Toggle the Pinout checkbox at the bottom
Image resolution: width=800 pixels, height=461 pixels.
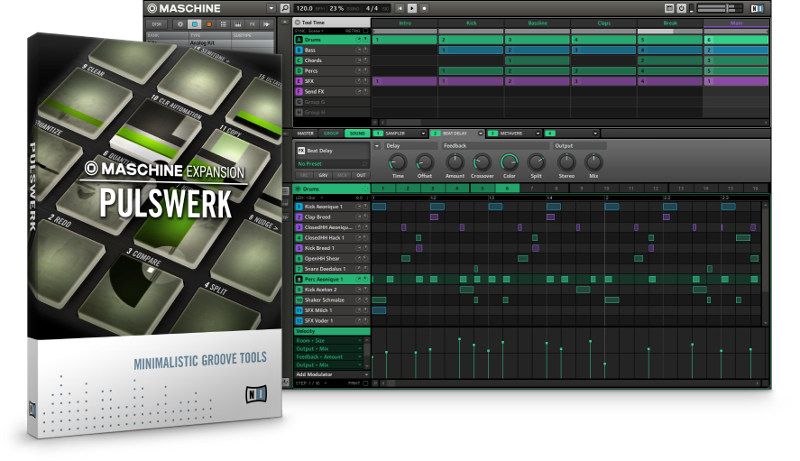pos(365,383)
